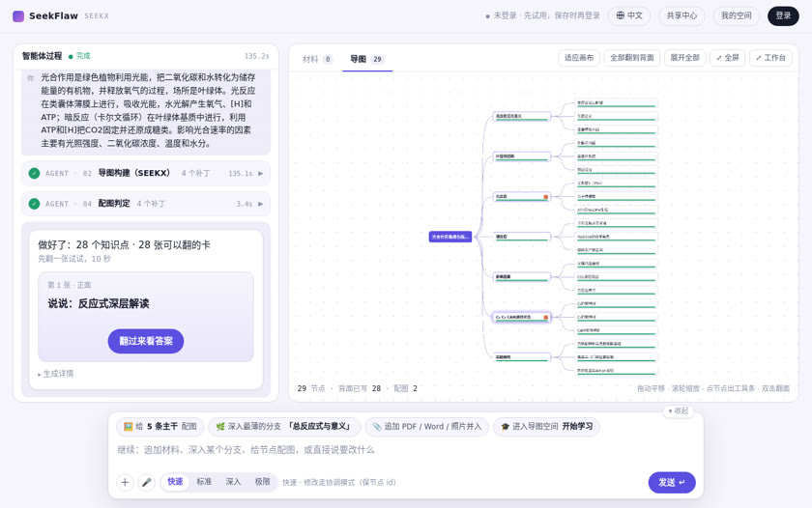Click the 给 5 条主干 配图 suggestion chip
812x508 pixels.
click(160, 426)
